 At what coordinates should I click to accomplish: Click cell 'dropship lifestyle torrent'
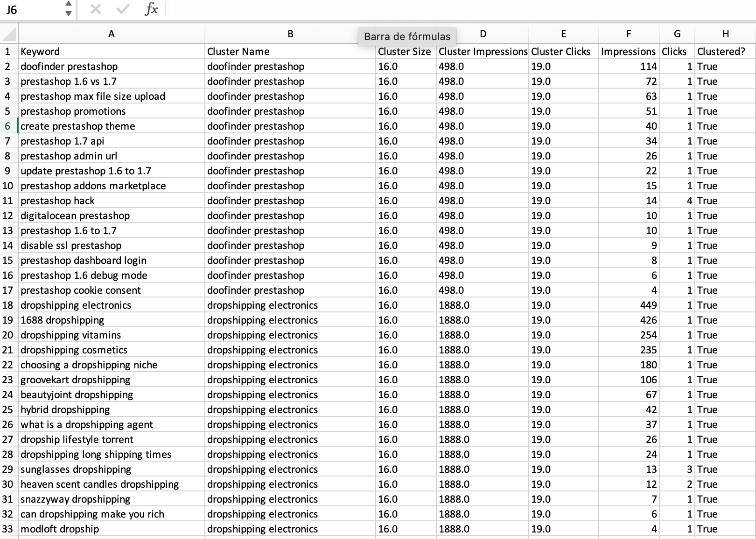111,439
